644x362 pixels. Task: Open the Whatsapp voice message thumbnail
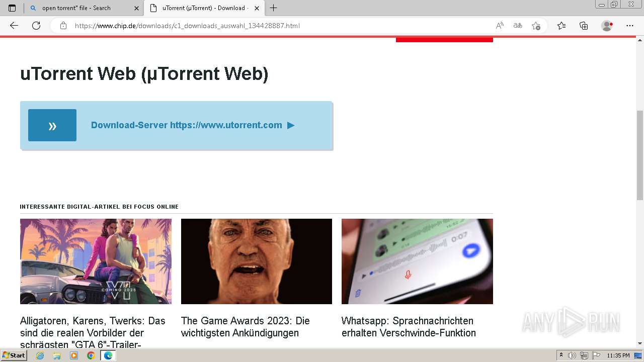(x=417, y=261)
